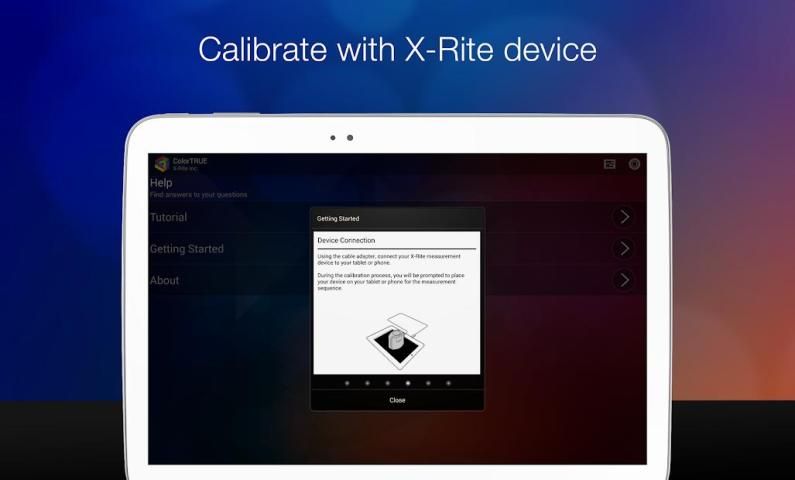Jump to the fifth page dot

(x=428, y=383)
